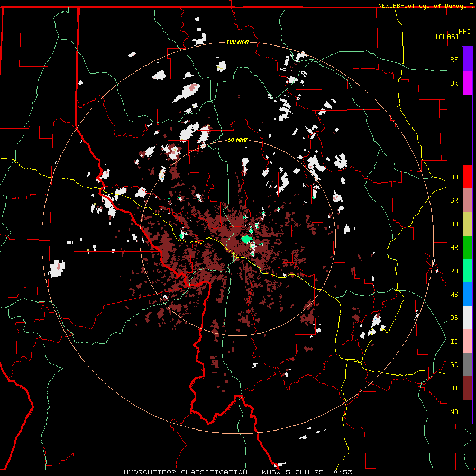Click the 18:53 timestamp

click(x=340, y=472)
